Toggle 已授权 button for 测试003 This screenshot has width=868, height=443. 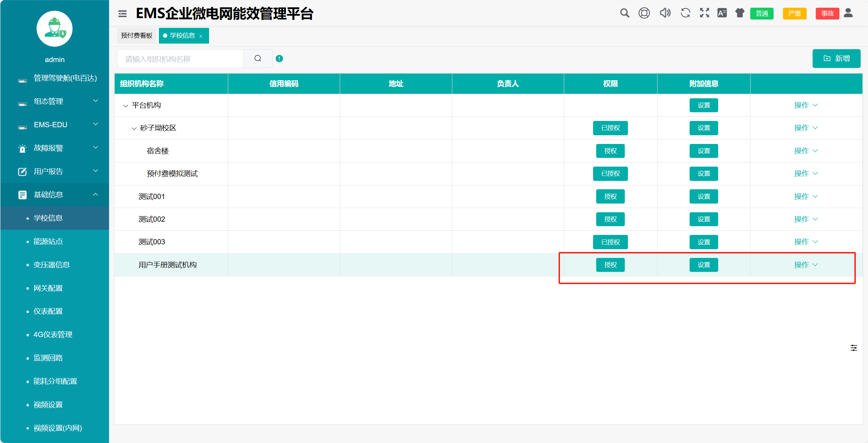tap(610, 242)
